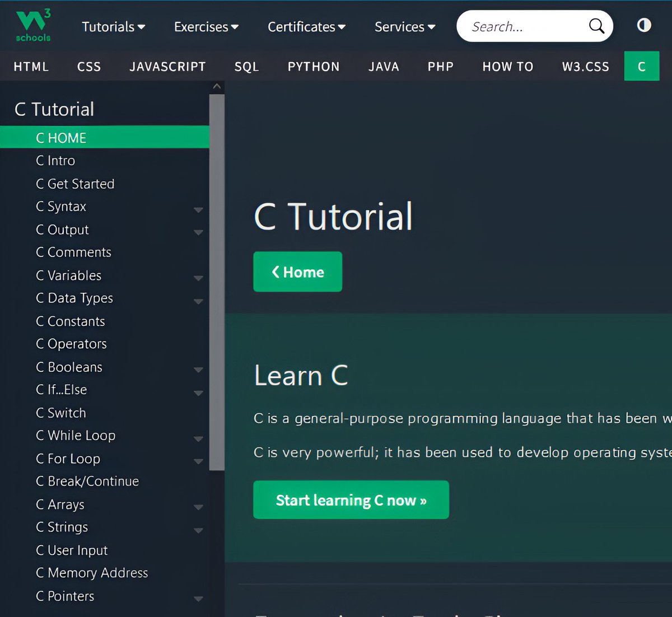The height and width of the screenshot is (617, 672).
Task: Expand the C Strings submenu arrow
Action: [198, 530]
